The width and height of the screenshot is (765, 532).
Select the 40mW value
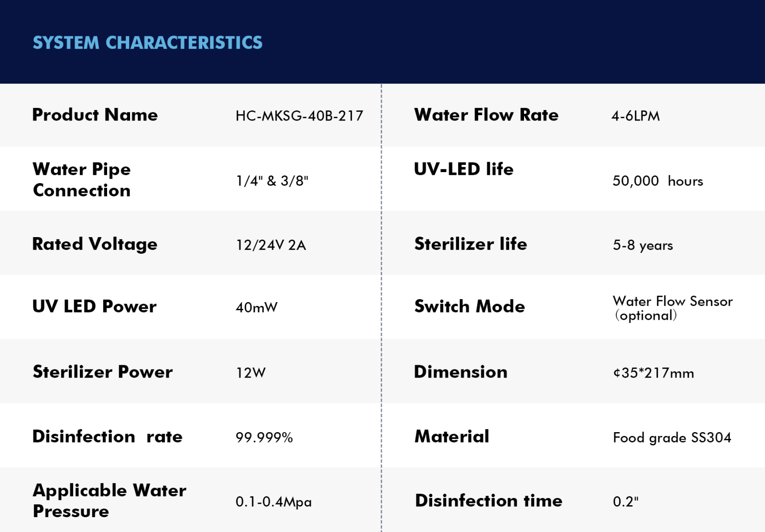256,308
